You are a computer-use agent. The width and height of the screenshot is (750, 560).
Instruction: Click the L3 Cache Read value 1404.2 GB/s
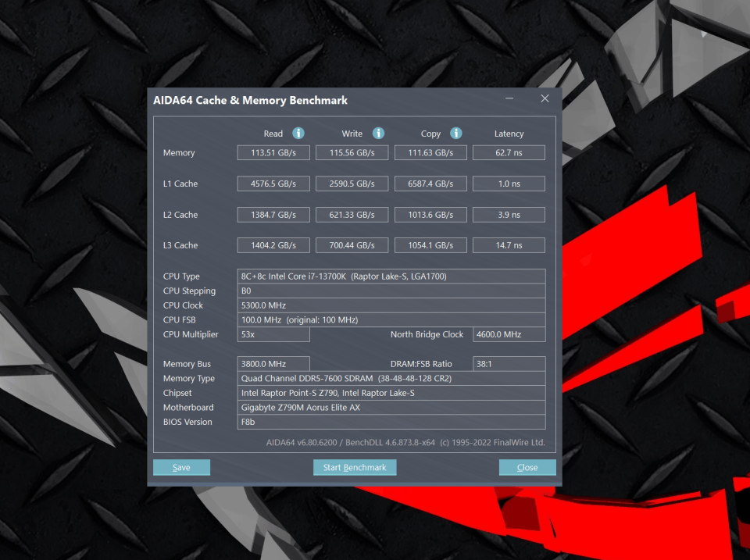pyautogui.click(x=273, y=245)
